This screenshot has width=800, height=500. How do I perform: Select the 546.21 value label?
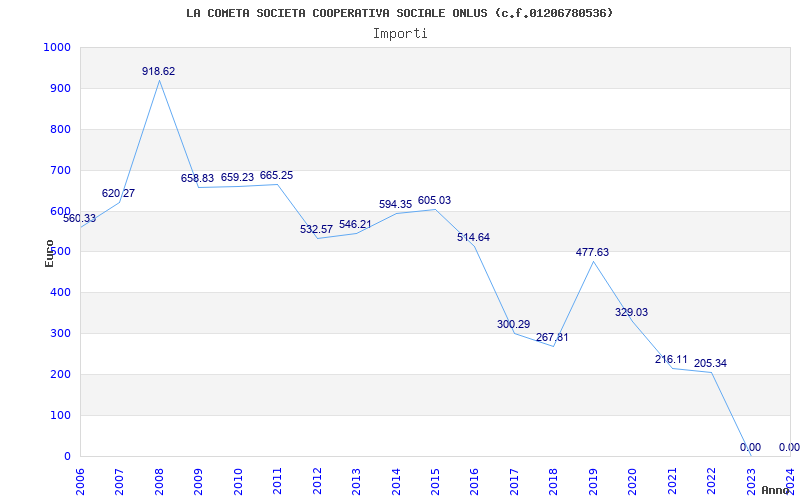point(356,224)
